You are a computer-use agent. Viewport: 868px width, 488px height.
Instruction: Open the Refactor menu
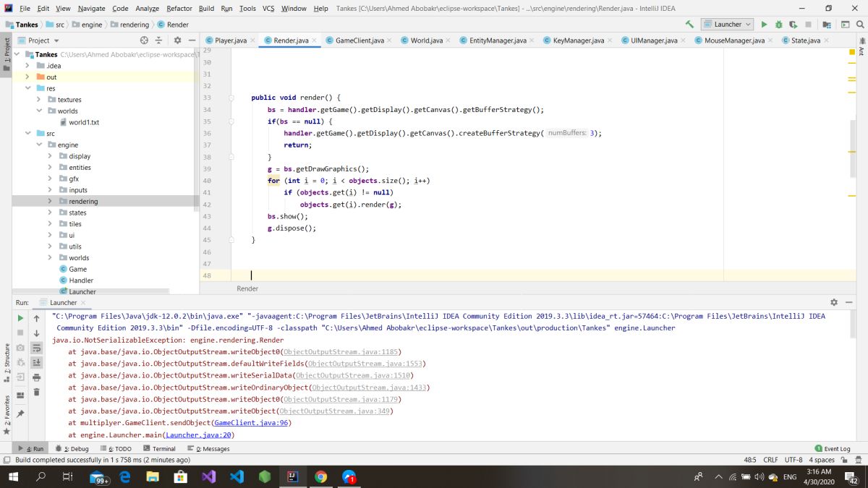click(x=179, y=8)
